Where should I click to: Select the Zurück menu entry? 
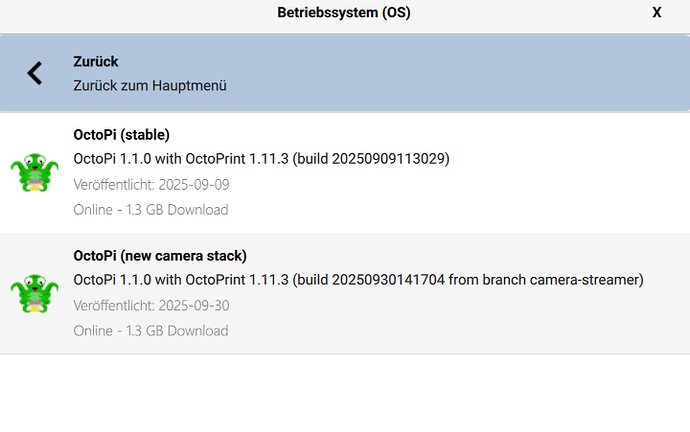(96, 62)
